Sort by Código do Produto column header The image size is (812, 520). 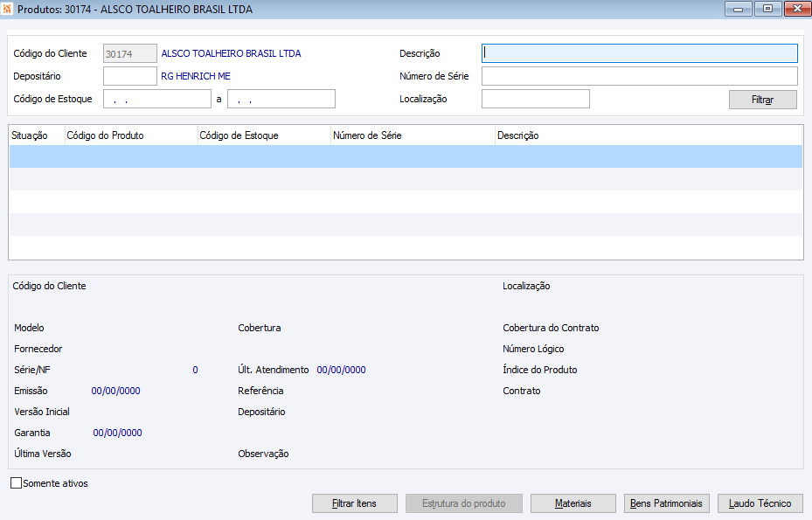click(131, 135)
